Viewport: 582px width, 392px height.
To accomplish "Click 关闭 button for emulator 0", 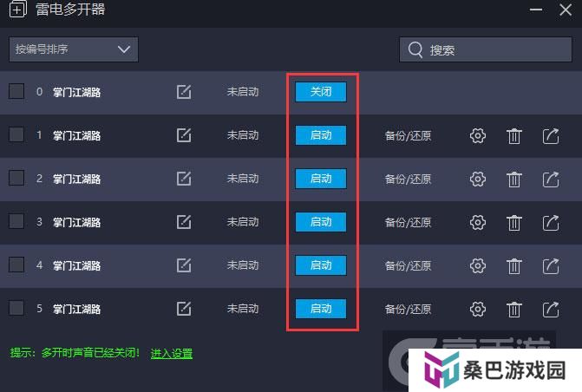I will point(321,92).
